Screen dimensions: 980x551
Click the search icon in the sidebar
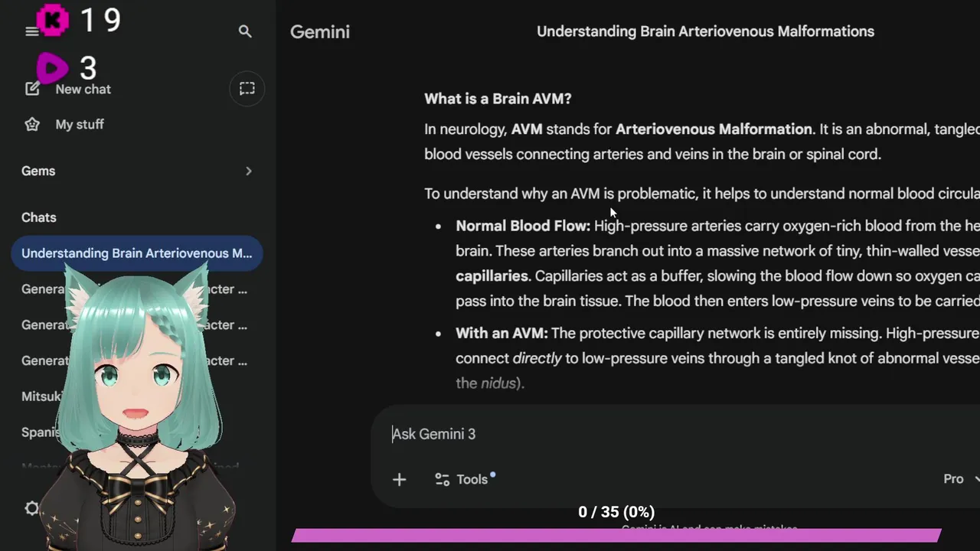click(245, 31)
